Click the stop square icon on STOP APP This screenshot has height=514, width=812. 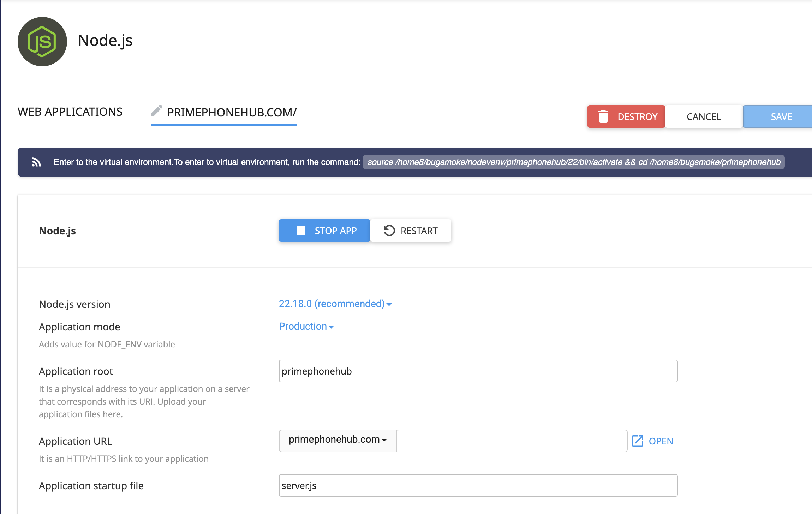click(x=301, y=231)
